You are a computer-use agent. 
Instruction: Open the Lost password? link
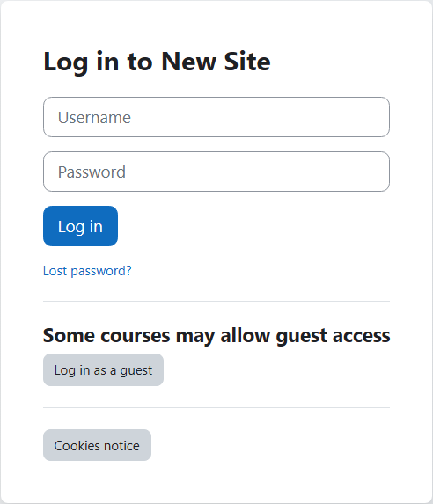(87, 271)
